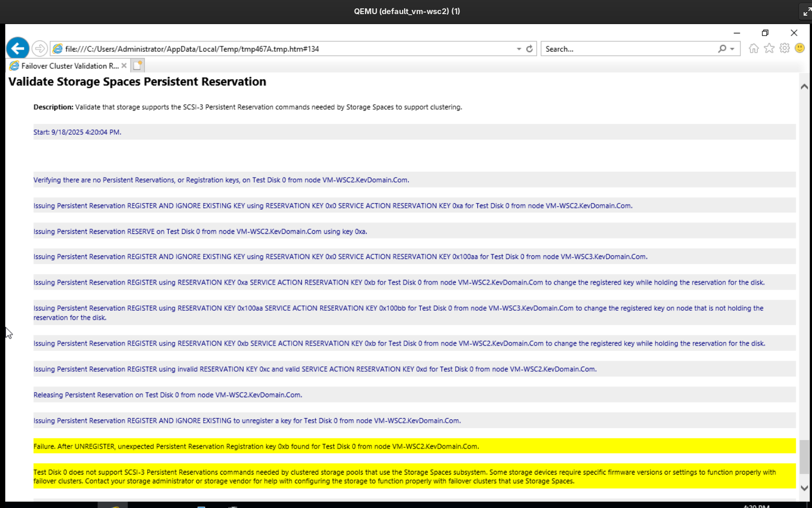Click the scroll-down arrow on the page scrollbar
The height and width of the screenshot is (508, 812).
pyautogui.click(x=804, y=488)
